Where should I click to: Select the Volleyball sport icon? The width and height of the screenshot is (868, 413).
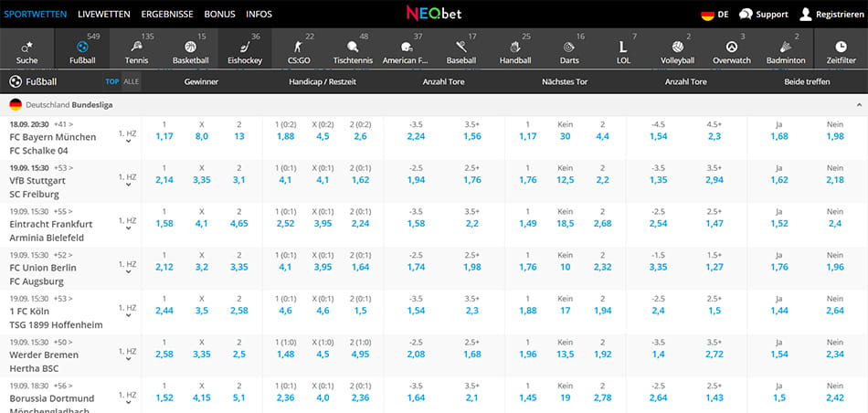(x=678, y=47)
